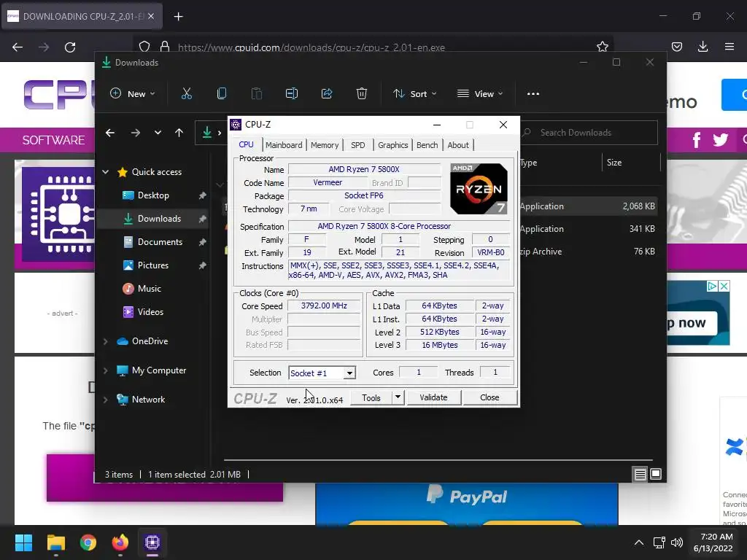Image resolution: width=747 pixels, height=560 pixels.
Task: Show hidden tray icons chevron
Action: pos(639,542)
